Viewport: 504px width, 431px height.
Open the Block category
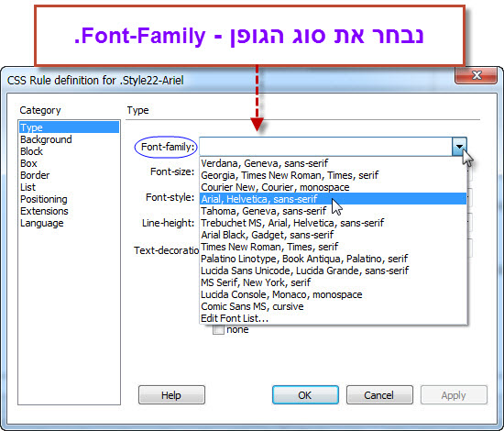tap(69, 151)
